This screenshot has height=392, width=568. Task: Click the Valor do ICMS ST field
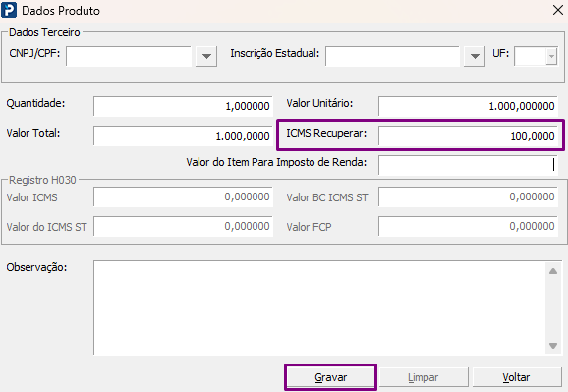pyautogui.click(x=183, y=226)
